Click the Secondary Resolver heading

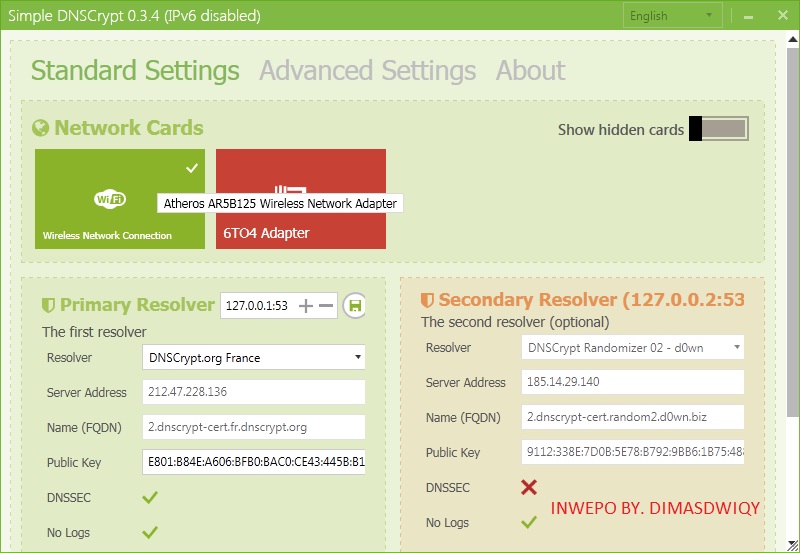[x=591, y=299]
